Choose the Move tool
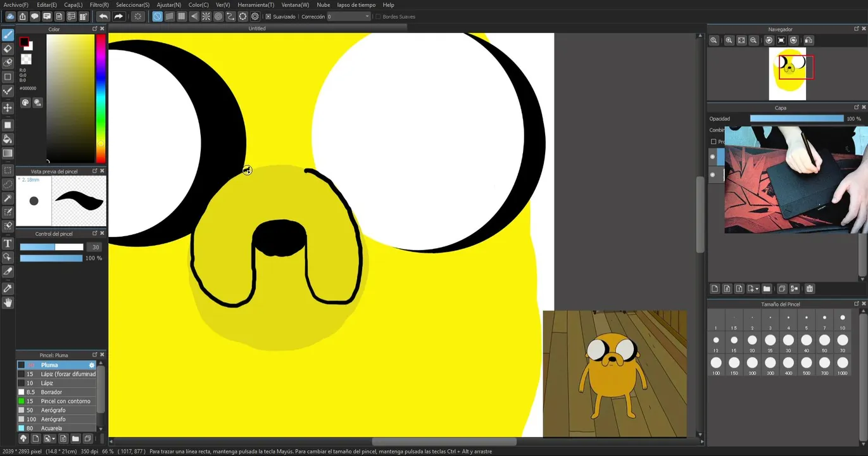Viewport: 868px width, 456px height. coord(8,108)
